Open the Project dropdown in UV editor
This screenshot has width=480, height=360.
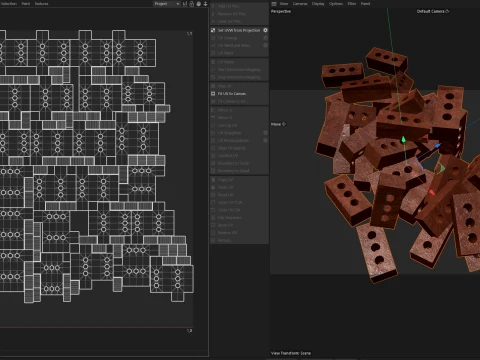[167, 4]
